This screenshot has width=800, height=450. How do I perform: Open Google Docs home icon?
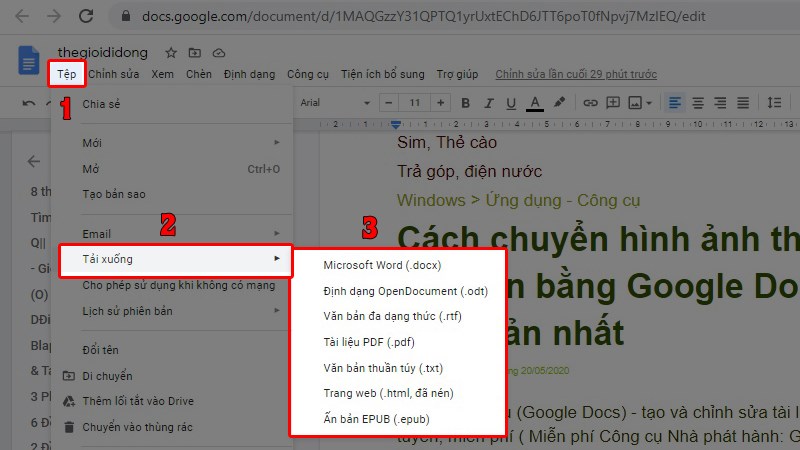coord(29,60)
